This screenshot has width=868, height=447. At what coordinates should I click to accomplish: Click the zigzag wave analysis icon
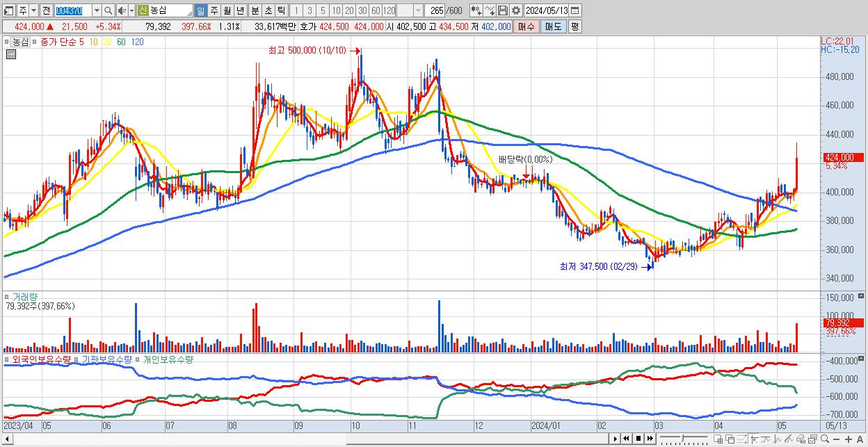coord(778,439)
